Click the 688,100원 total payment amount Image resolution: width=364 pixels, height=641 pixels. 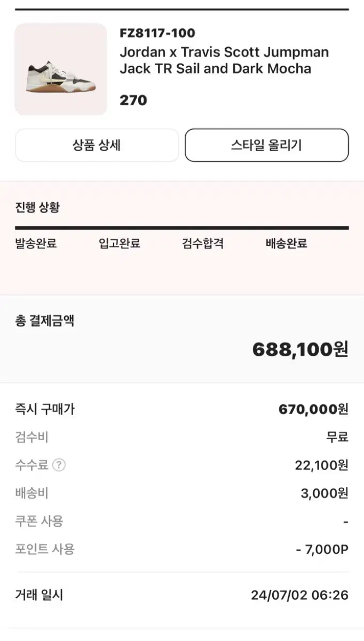point(300,350)
